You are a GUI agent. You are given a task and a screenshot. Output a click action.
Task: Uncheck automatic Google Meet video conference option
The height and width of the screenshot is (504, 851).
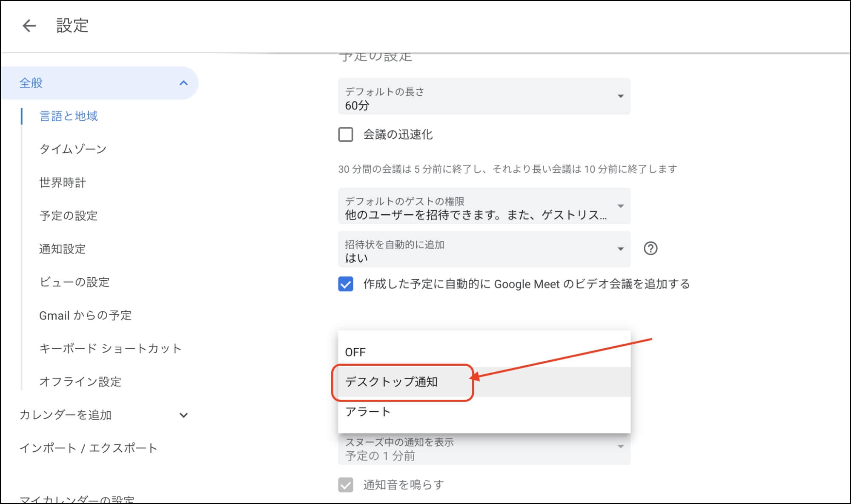[x=346, y=284]
